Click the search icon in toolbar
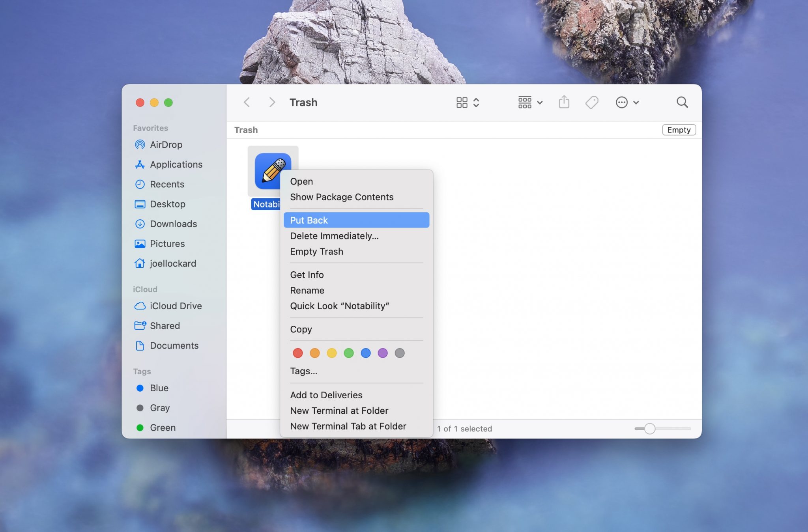Viewport: 808px width, 532px height. [681, 102]
